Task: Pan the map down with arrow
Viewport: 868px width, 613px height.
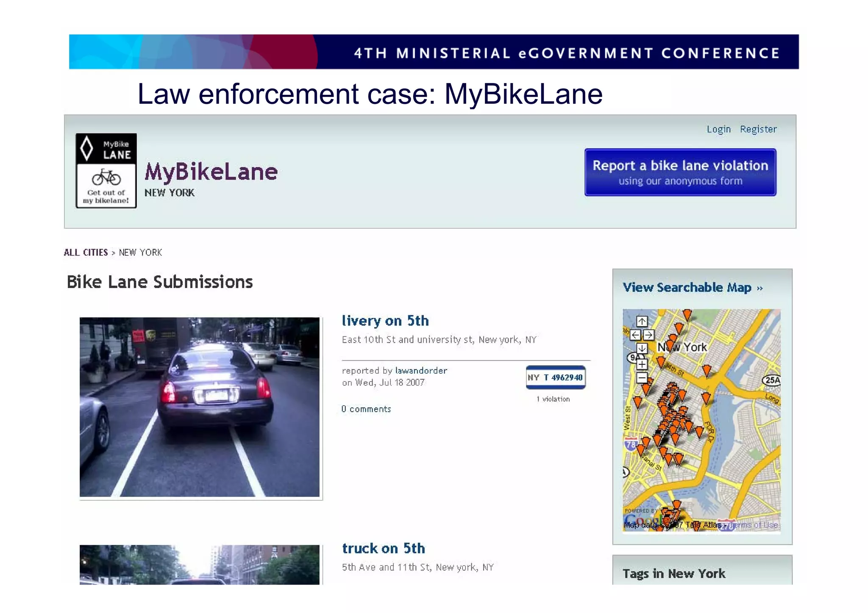Action: 642,348
